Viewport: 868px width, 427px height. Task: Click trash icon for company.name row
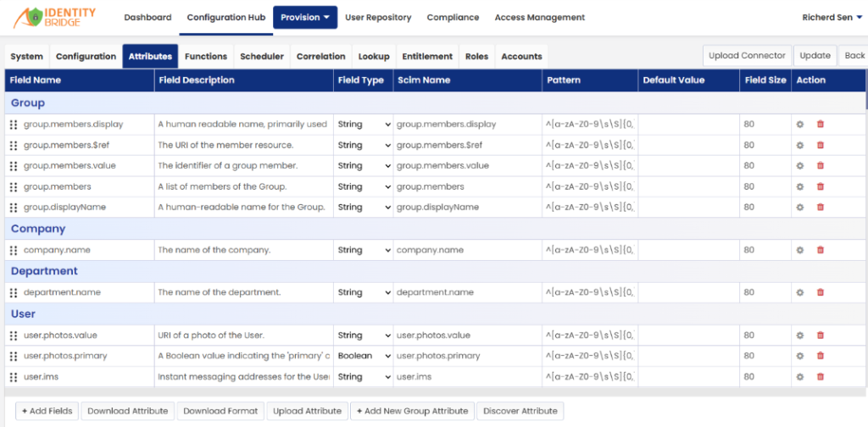point(821,250)
